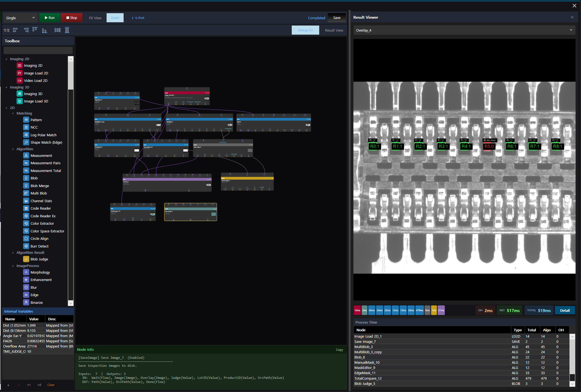Click the red Stop button
The image size is (581, 392).
[x=71, y=18]
